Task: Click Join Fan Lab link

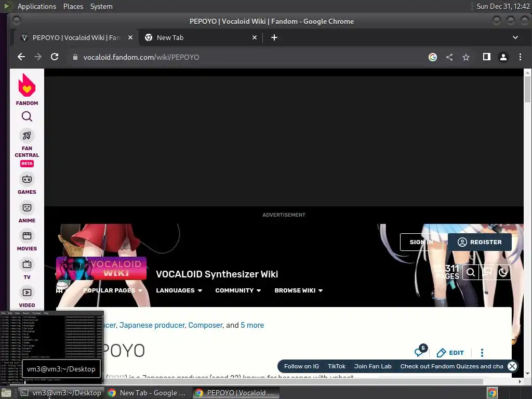Action: (x=373, y=366)
